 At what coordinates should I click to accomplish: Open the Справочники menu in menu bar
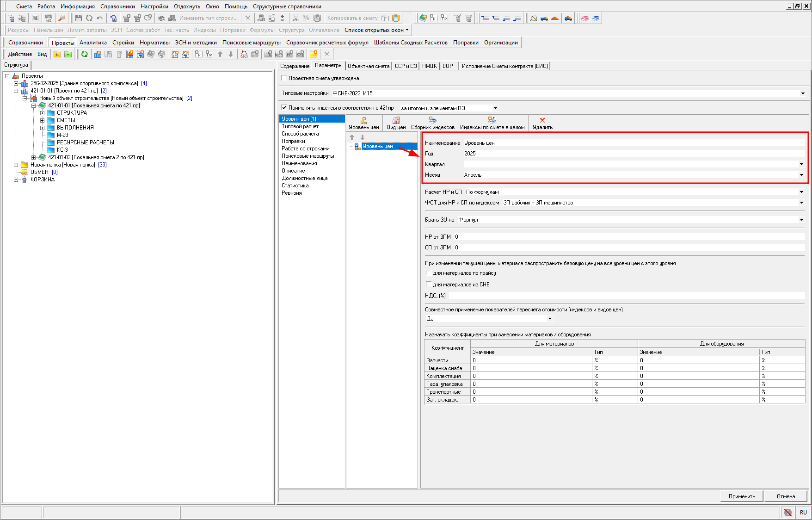(x=117, y=6)
